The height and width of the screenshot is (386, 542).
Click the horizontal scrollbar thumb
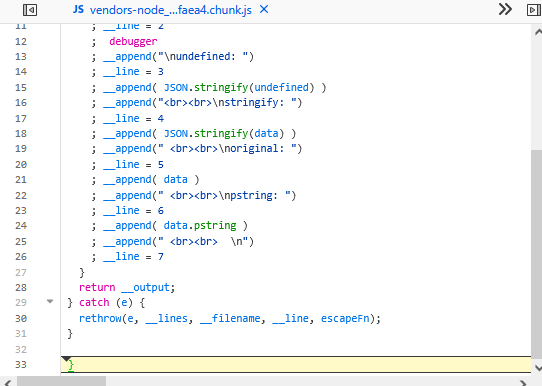tap(62, 381)
